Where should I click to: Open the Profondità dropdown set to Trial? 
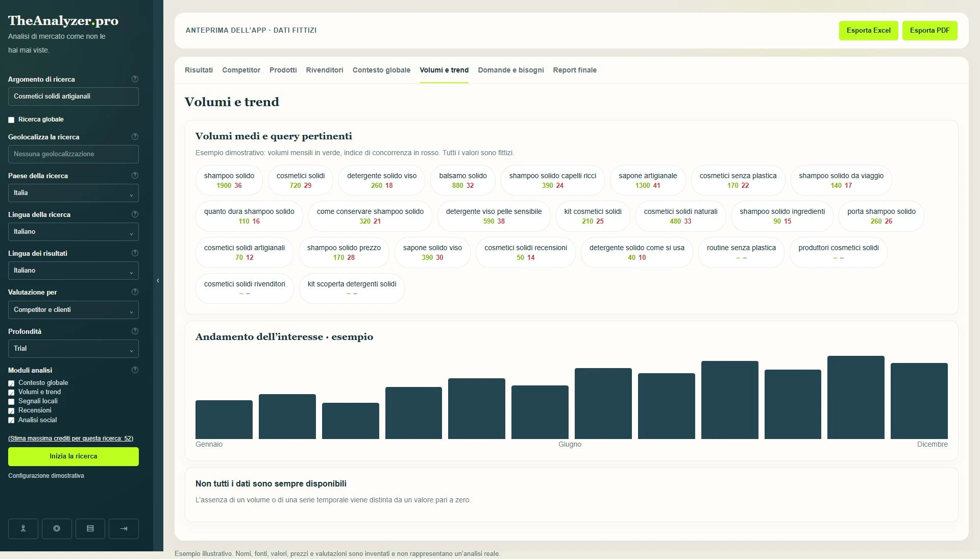pyautogui.click(x=73, y=349)
